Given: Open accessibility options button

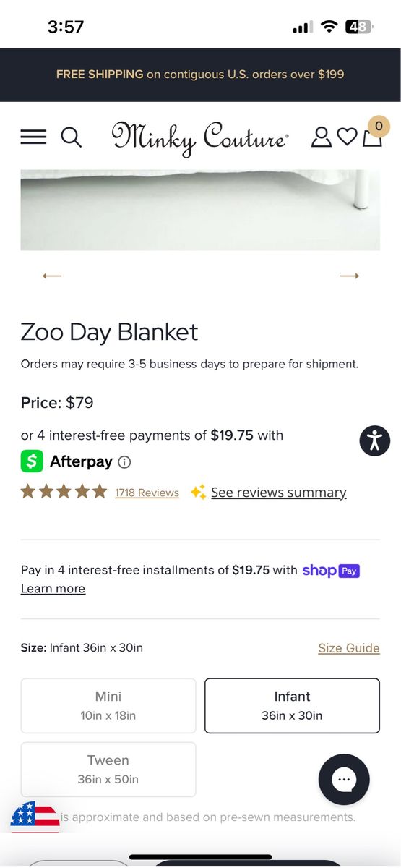Looking at the screenshot, I should point(374,441).
